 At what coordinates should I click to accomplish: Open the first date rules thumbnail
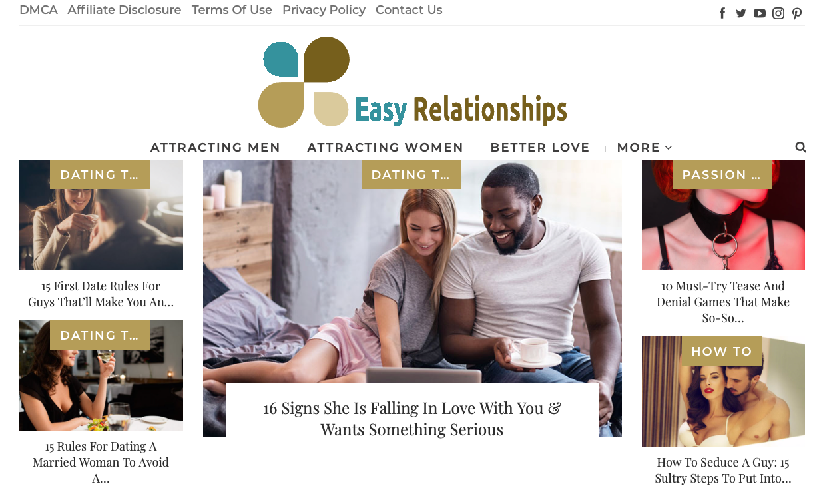pyautogui.click(x=101, y=215)
